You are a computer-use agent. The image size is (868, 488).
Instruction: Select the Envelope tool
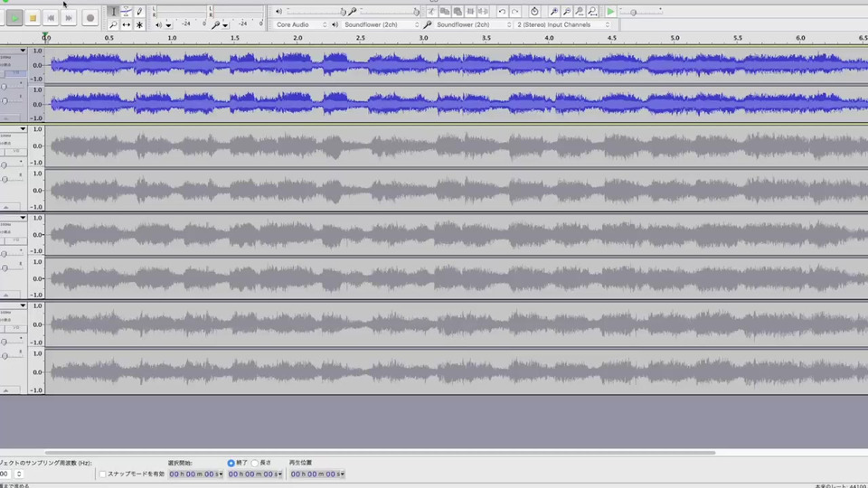tap(126, 12)
